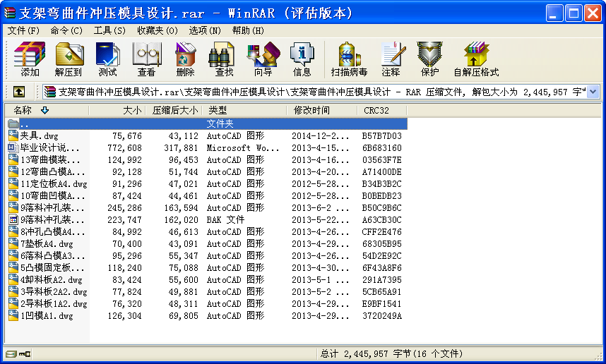Image resolution: width=606 pixels, height=364 pixels.
Task: Click CRC32 value CFF2E476
Action: (x=382, y=231)
